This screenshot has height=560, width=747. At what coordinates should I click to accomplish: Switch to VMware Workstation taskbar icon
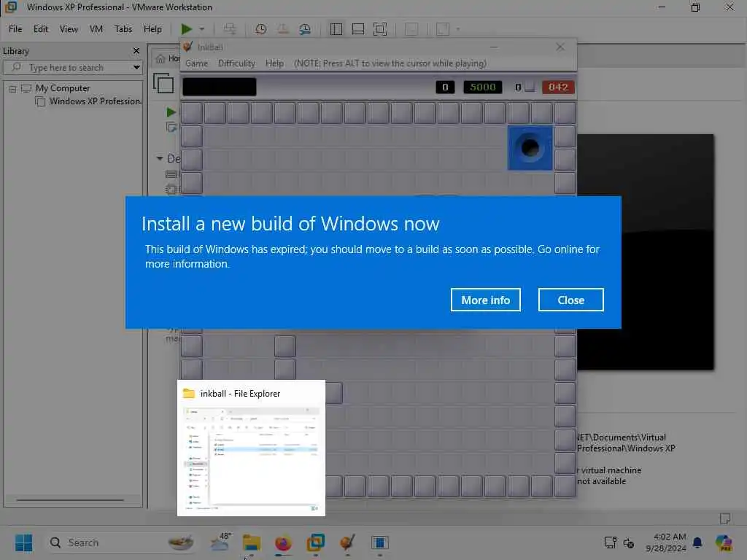point(315,542)
